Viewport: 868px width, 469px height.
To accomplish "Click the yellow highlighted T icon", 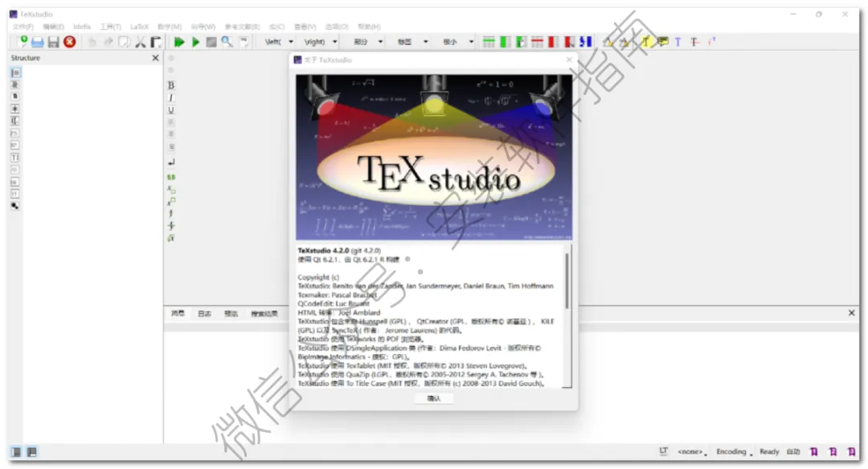I will 645,42.
